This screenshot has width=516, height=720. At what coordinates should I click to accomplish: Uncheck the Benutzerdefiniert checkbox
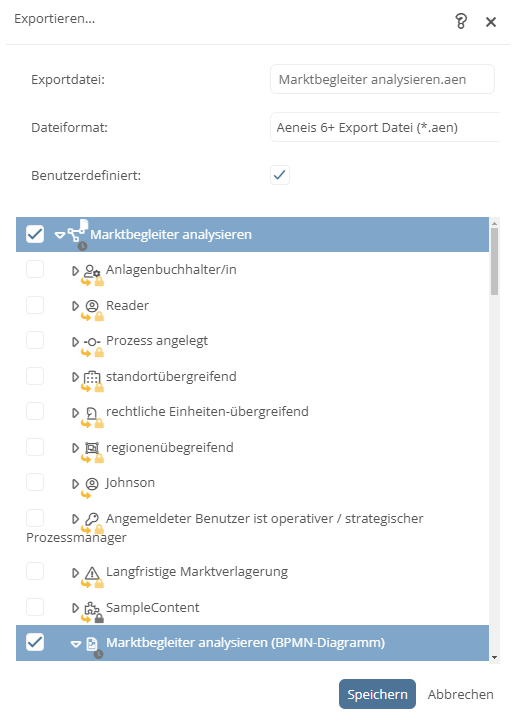point(280,175)
